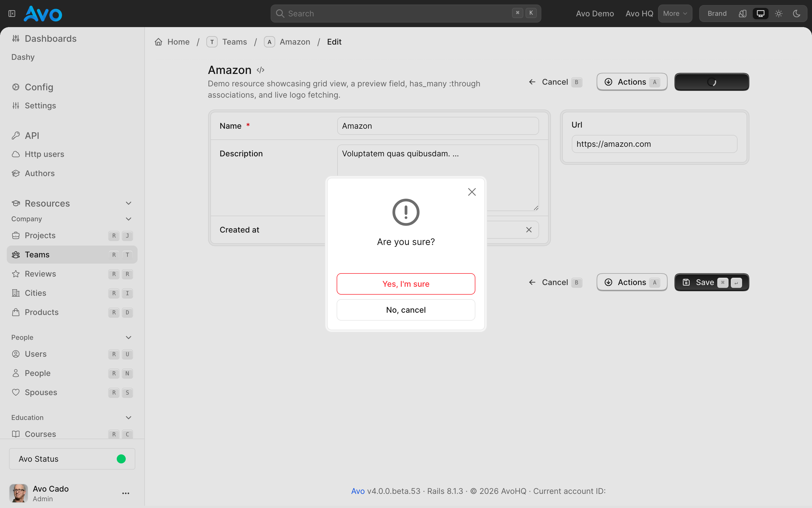This screenshot has width=812, height=508.
Task: Switch to light theme sun icon
Action: tap(778, 14)
